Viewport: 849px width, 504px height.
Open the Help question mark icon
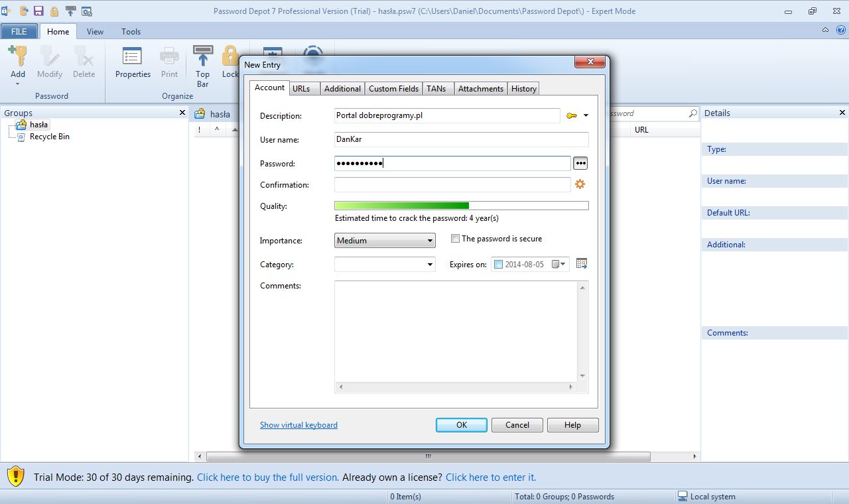pos(840,30)
